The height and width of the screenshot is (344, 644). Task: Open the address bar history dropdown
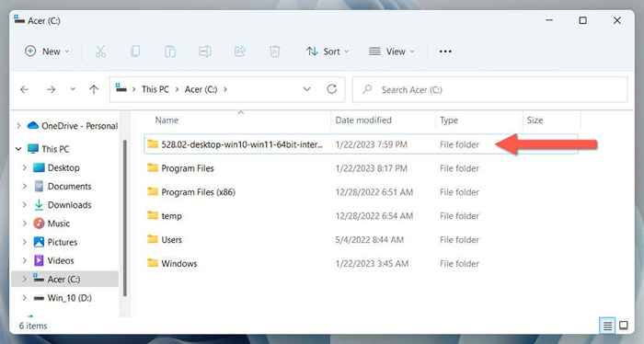306,89
